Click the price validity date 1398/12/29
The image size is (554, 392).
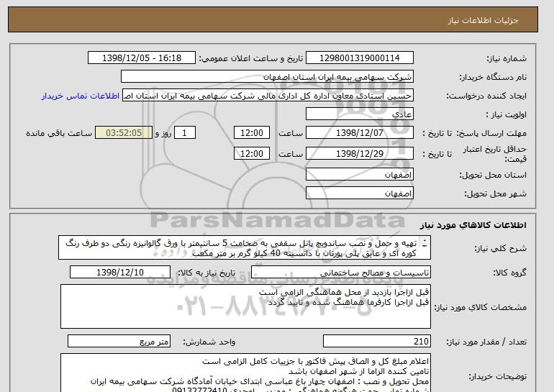pos(360,154)
